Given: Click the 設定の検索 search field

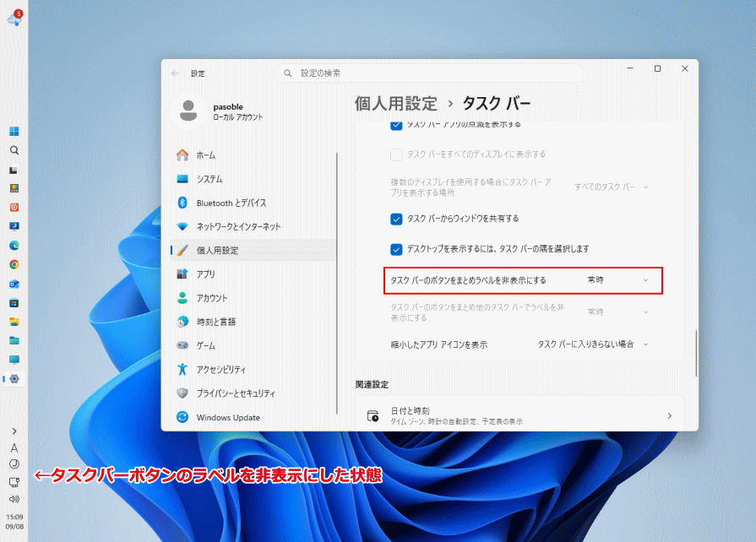Looking at the screenshot, I should pyautogui.click(x=430, y=73).
